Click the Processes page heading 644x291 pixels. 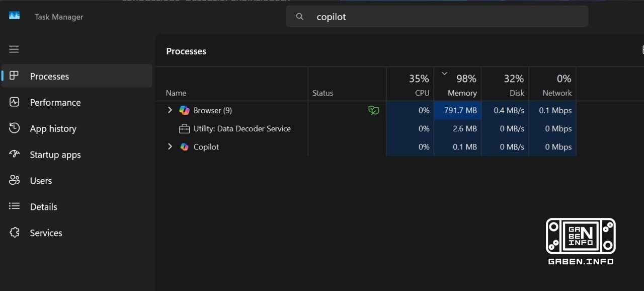(186, 51)
